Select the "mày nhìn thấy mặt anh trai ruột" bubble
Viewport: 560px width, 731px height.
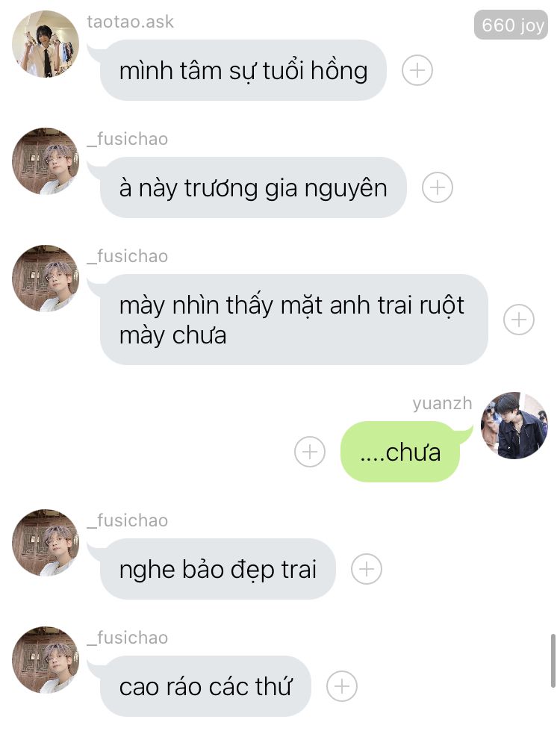coord(293,320)
